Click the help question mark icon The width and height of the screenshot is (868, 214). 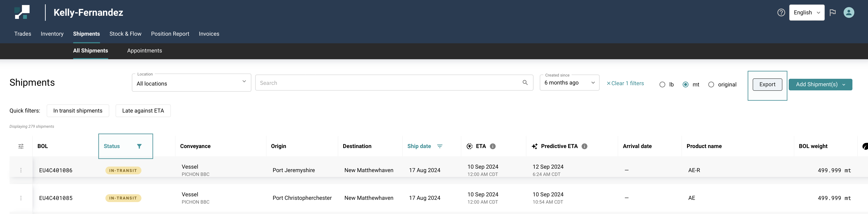(x=781, y=12)
